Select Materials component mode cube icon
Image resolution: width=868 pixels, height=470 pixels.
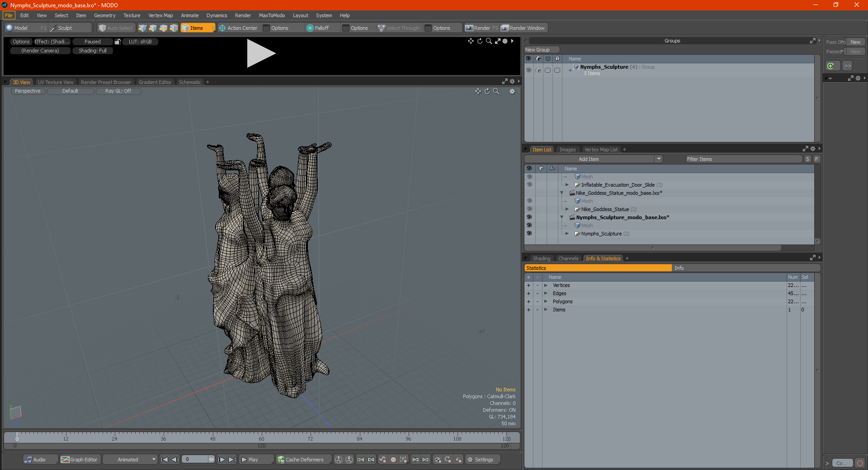pos(174,28)
